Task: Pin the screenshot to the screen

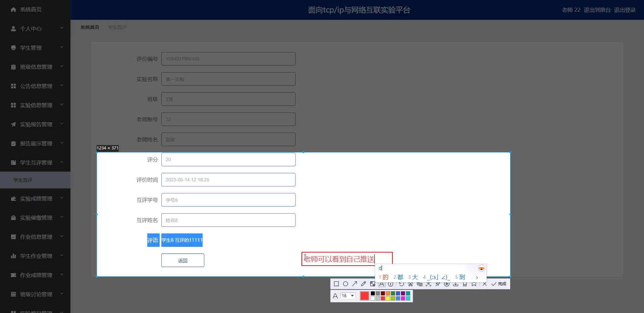Action: click(x=438, y=284)
